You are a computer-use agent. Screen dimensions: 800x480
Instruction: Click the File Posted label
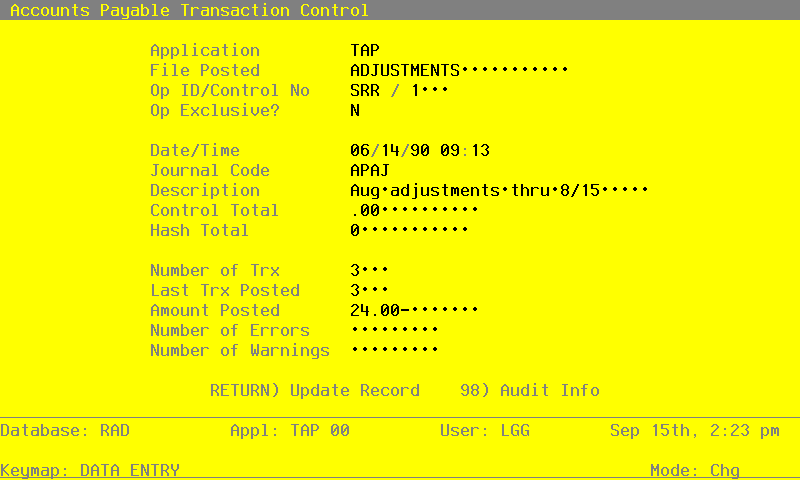(205, 70)
